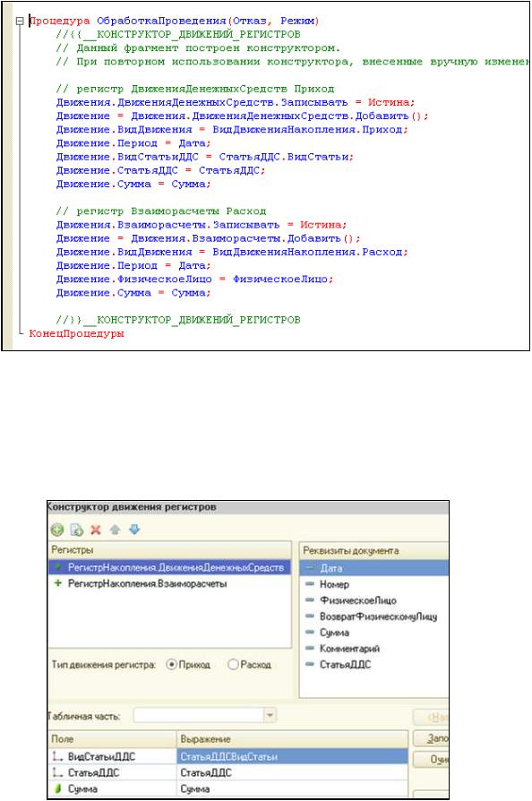Click the Табличная часть input field
The width and height of the screenshot is (532, 801).
click(199, 715)
